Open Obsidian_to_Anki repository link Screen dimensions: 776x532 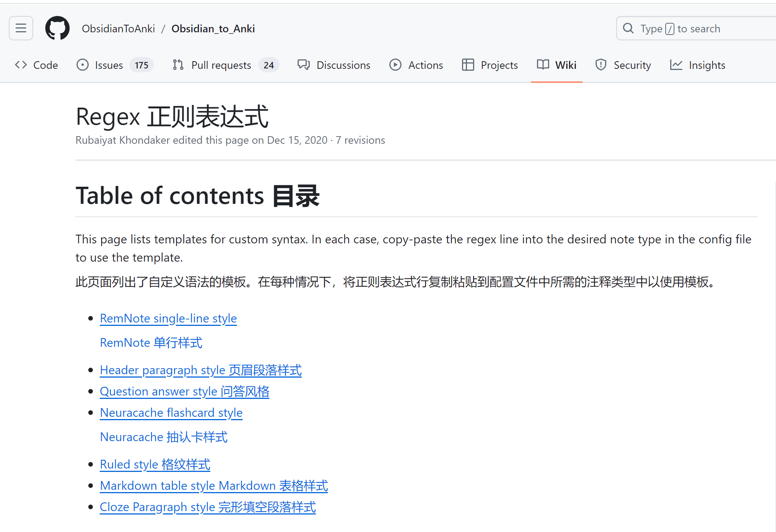[213, 29]
